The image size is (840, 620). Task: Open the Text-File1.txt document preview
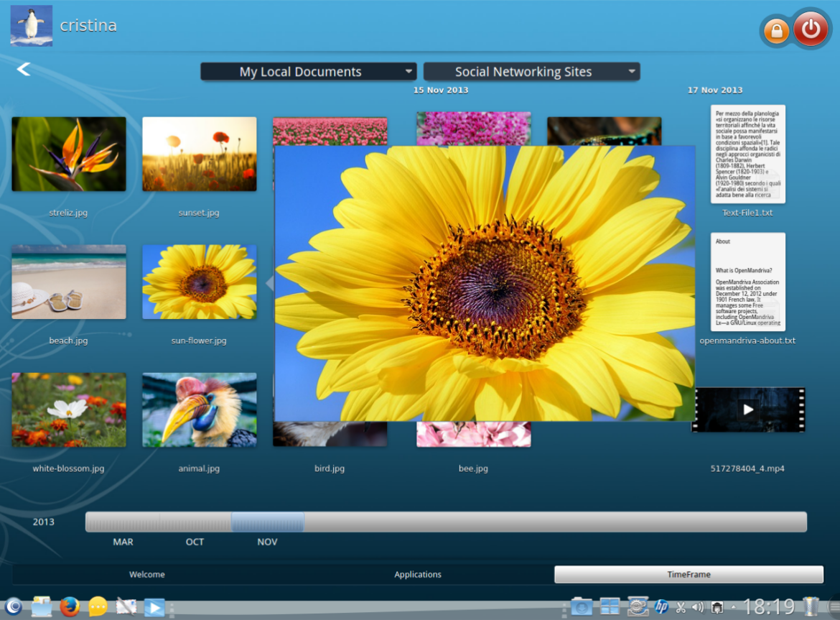[748, 154]
